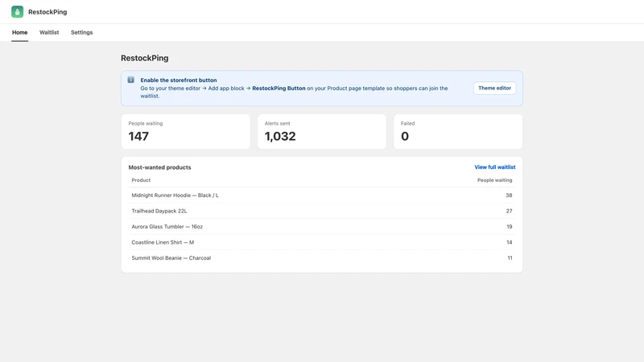
Task: Click the waiting count 38
Action: [x=509, y=195]
